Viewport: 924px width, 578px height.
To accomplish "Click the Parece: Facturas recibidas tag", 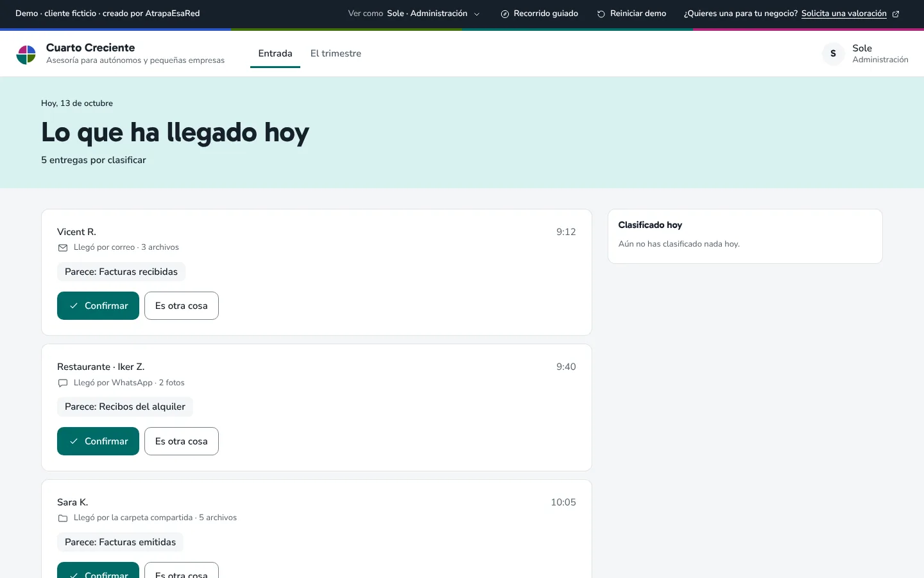I will click(121, 272).
